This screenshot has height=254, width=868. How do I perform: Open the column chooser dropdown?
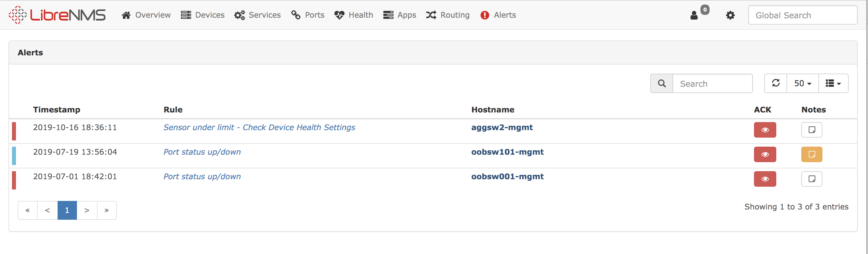[x=833, y=83]
